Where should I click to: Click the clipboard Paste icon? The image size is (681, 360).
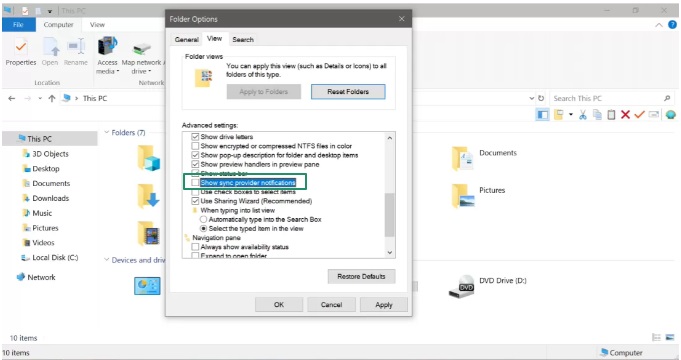click(611, 115)
